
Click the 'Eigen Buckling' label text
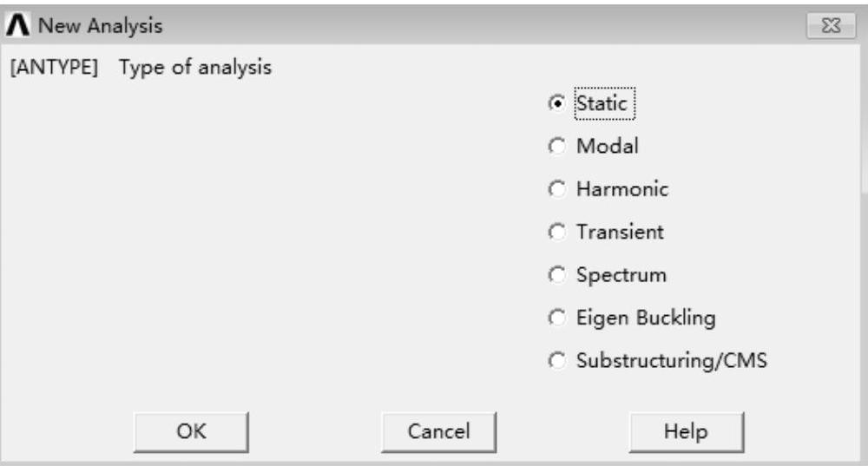pyautogui.click(x=646, y=318)
